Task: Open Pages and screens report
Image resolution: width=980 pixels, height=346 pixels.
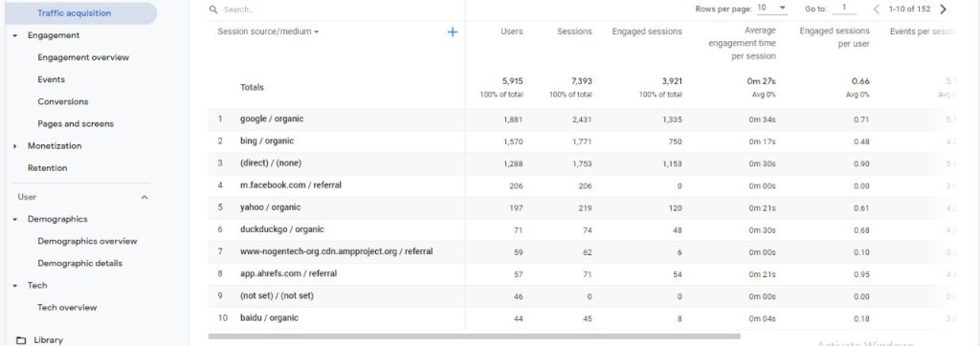Action: click(x=76, y=123)
